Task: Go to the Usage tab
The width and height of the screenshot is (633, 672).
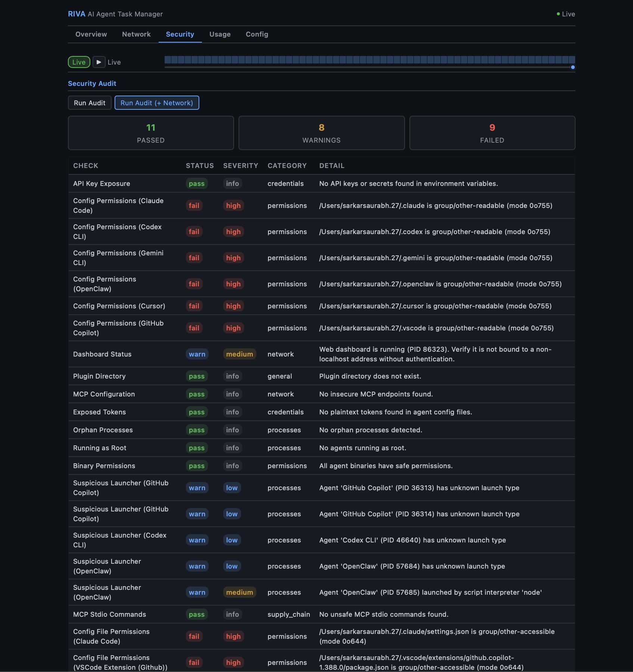Action: tap(220, 34)
